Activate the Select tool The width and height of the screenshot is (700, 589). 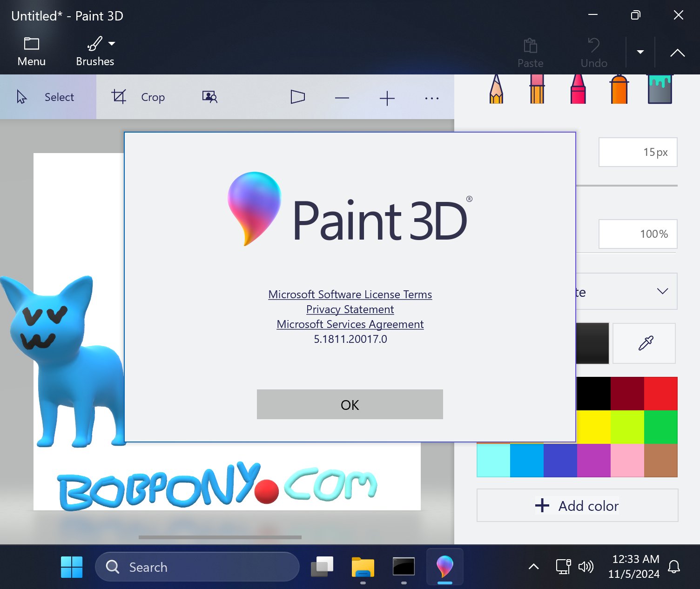point(48,97)
